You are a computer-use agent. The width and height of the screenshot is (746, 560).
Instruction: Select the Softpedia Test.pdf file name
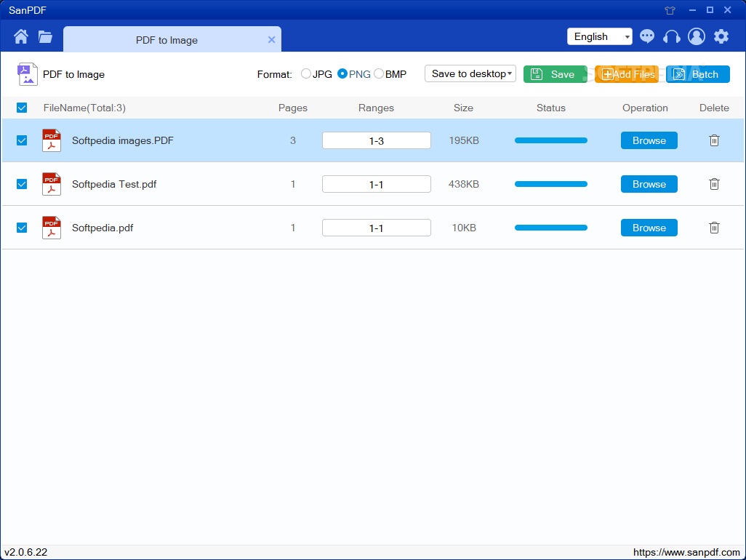tap(114, 184)
